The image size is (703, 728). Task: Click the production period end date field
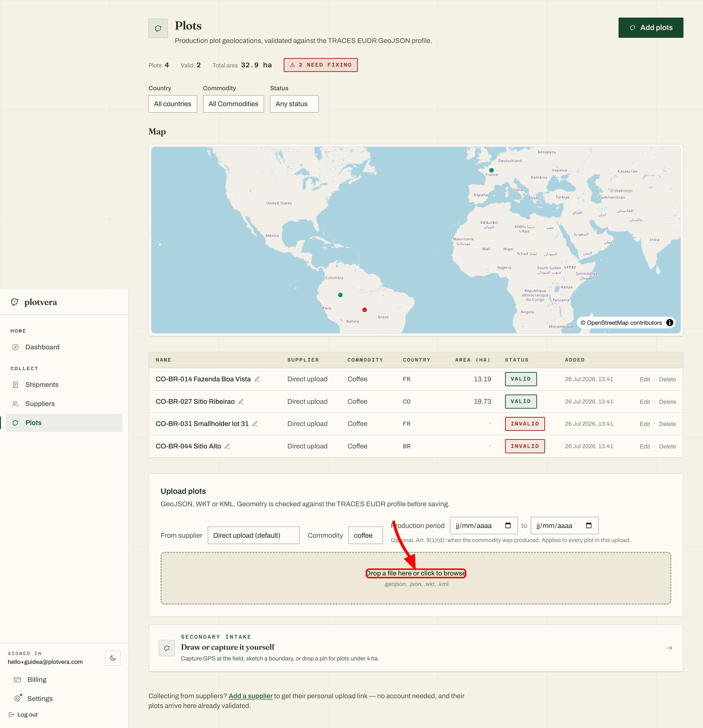pyautogui.click(x=564, y=526)
